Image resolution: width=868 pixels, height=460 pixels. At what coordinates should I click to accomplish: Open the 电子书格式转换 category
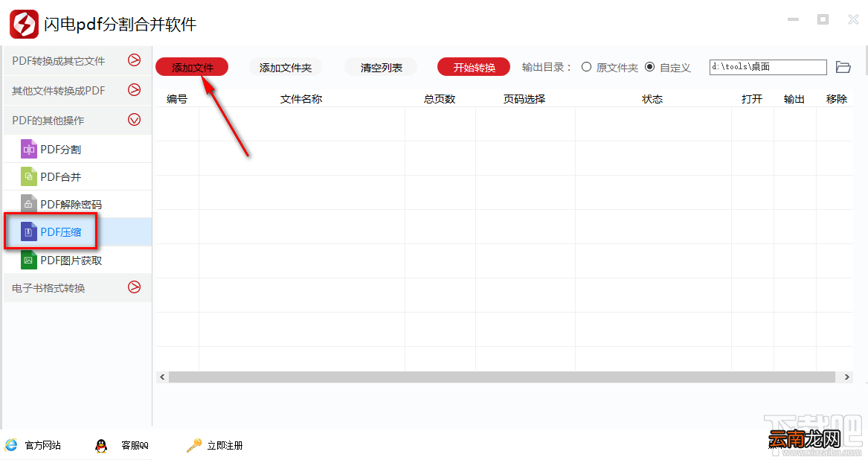click(x=77, y=287)
